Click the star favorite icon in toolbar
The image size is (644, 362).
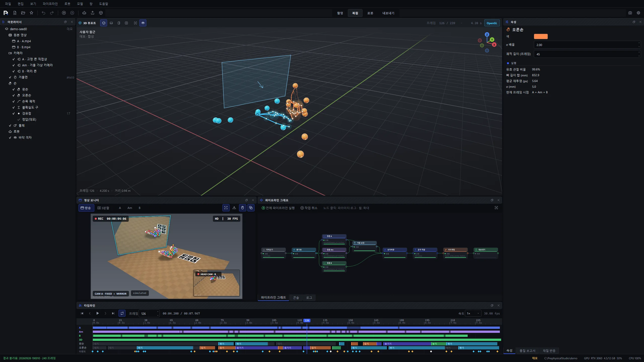(x=31, y=13)
